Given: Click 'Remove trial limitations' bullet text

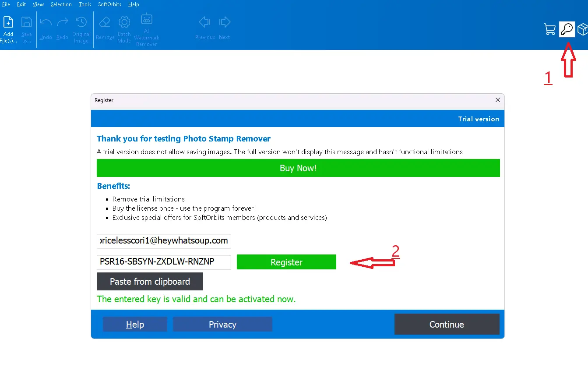Looking at the screenshot, I should click(148, 199).
